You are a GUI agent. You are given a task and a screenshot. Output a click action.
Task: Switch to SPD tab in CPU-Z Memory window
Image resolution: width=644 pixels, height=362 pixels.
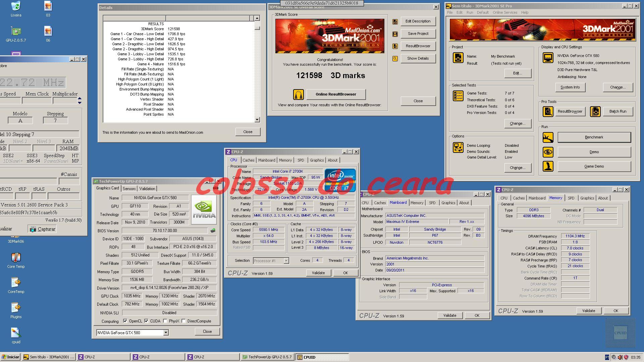click(x=571, y=198)
